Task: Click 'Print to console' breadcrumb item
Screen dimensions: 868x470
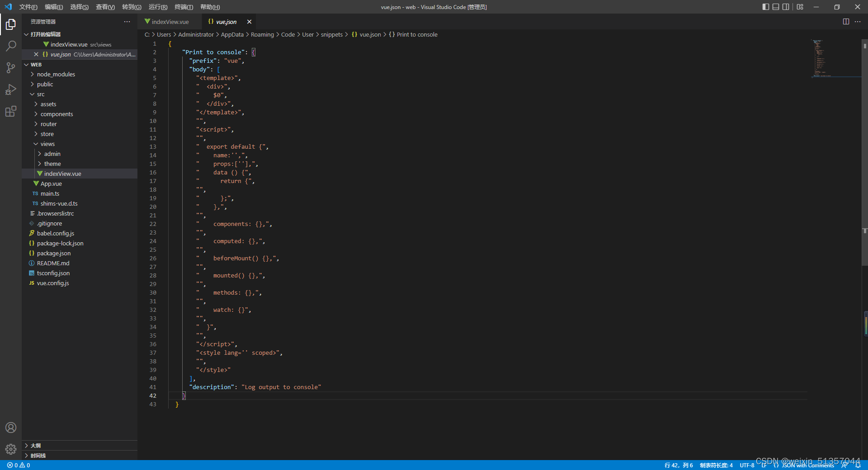Action: click(x=413, y=34)
